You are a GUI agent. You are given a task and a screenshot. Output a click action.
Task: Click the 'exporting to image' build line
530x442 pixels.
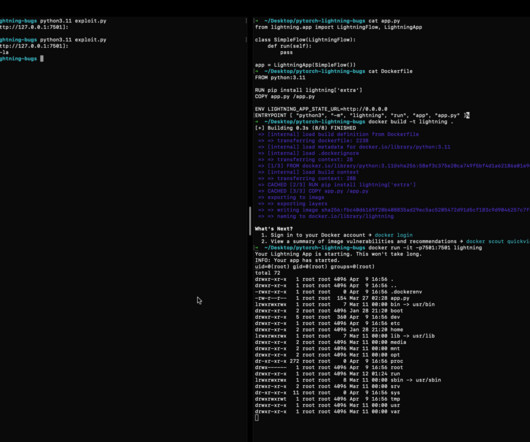click(291, 197)
